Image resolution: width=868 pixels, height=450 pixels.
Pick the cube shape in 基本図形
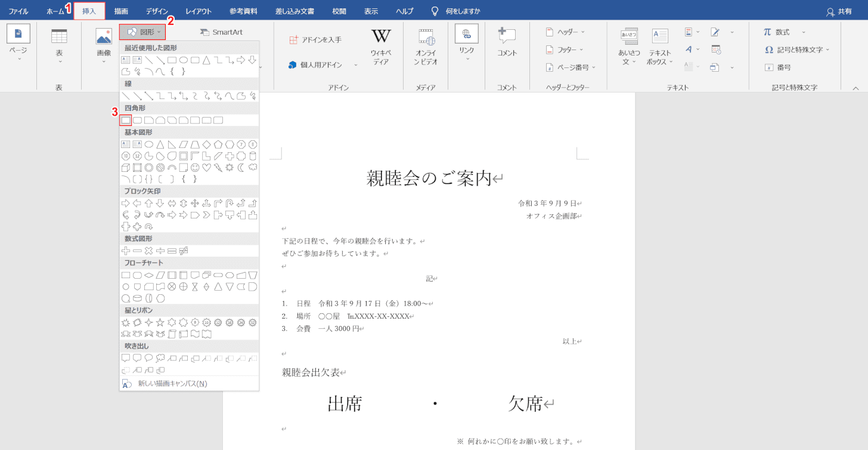126,167
